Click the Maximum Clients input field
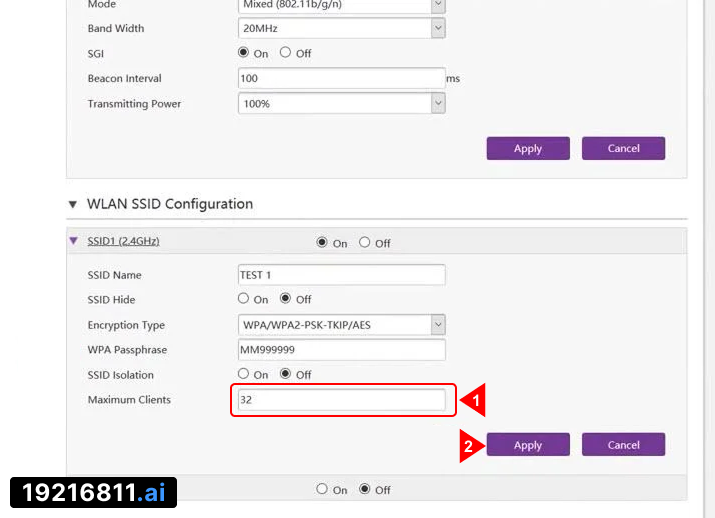The height and width of the screenshot is (518, 715). pos(338,400)
